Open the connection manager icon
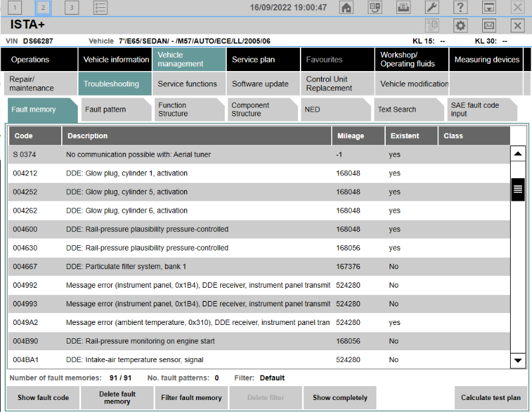Viewport: 532px width, 412px height. pyautogui.click(x=375, y=7)
